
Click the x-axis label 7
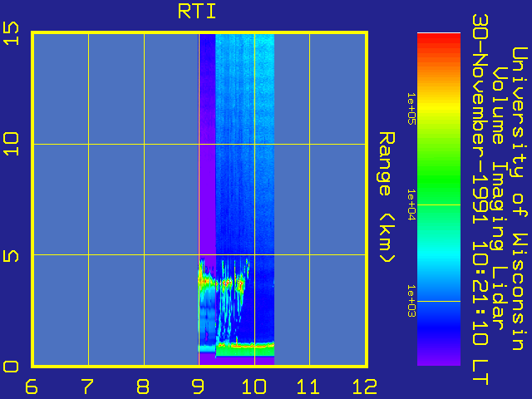[x=86, y=387]
